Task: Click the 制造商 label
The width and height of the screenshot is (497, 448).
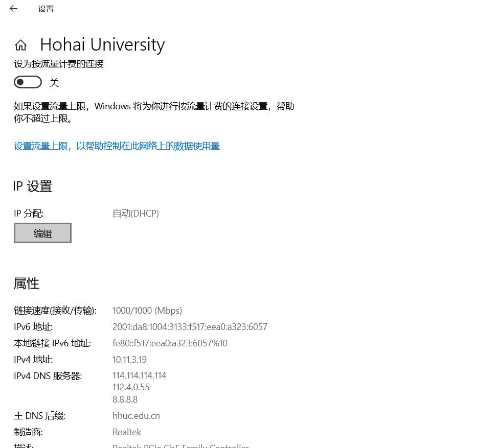Action: [x=28, y=432]
